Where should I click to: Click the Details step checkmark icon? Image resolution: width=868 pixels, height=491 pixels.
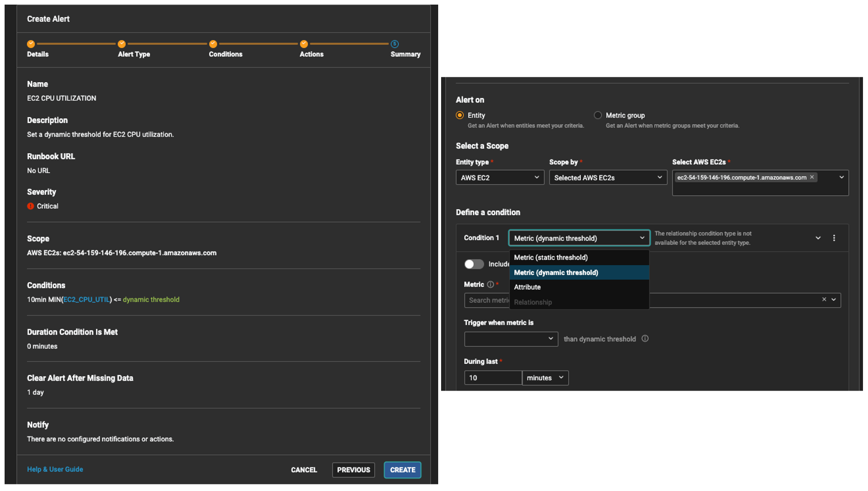(31, 44)
